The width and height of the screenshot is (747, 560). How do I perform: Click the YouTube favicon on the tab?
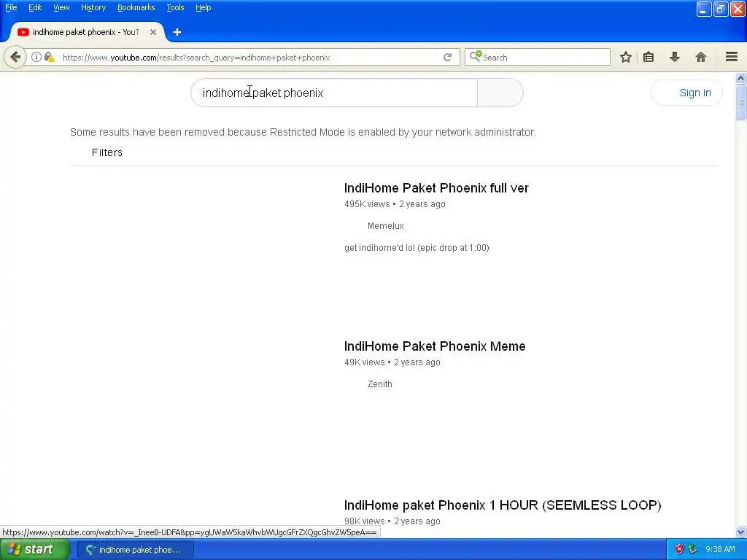tap(23, 32)
